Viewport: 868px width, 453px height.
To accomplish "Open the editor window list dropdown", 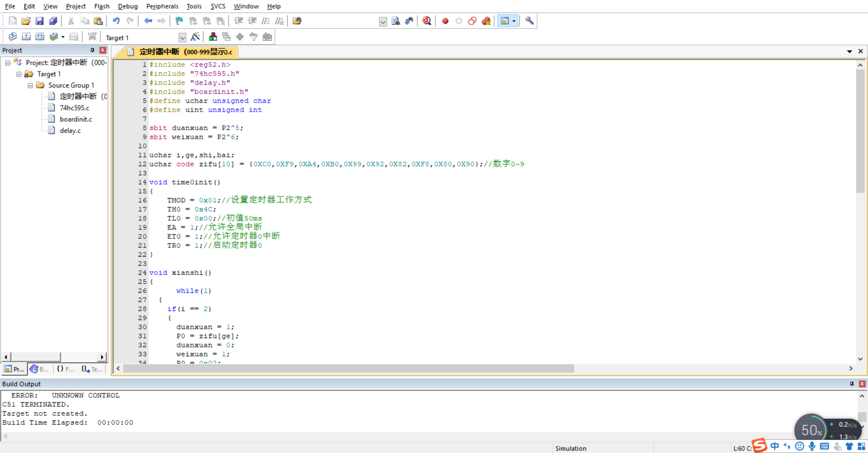I will [849, 52].
